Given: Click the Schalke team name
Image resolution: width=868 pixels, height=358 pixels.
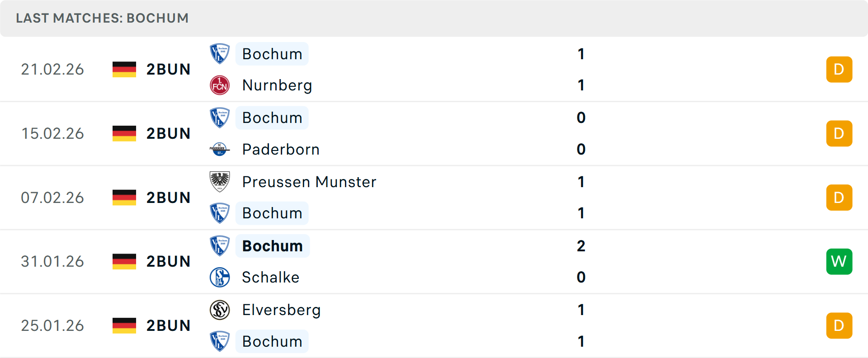Looking at the screenshot, I should point(270,277).
